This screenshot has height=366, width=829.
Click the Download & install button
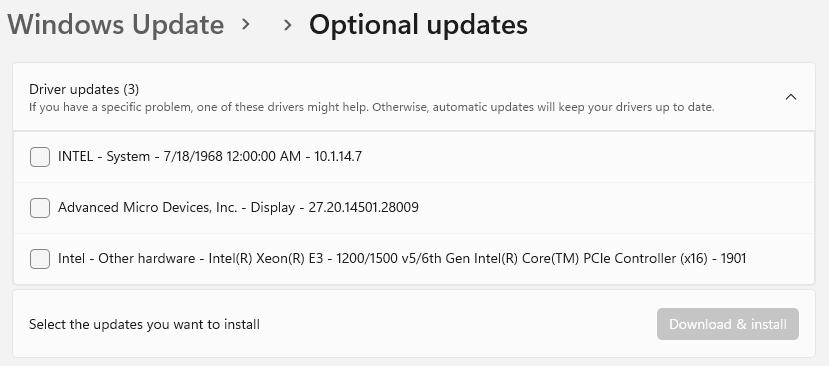[728, 324]
